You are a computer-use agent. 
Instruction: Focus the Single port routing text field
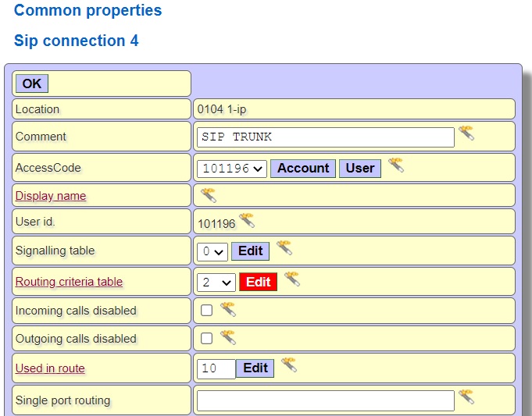point(325,401)
